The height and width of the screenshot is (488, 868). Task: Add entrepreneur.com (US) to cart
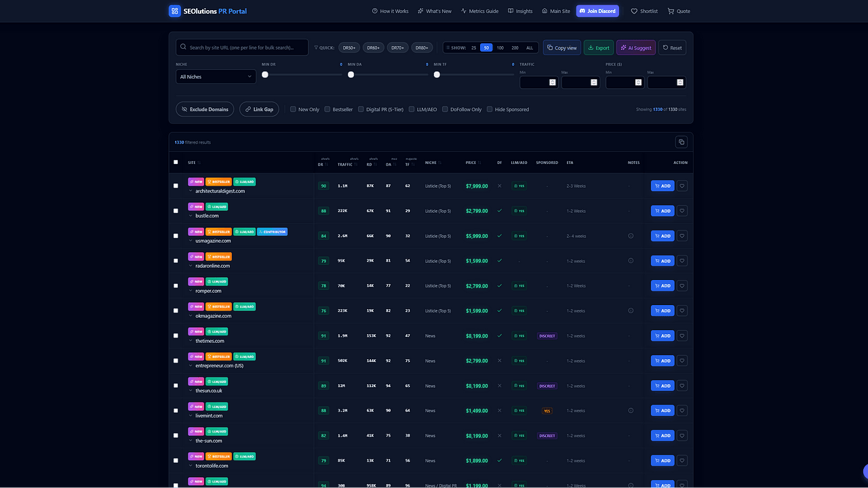point(663,361)
